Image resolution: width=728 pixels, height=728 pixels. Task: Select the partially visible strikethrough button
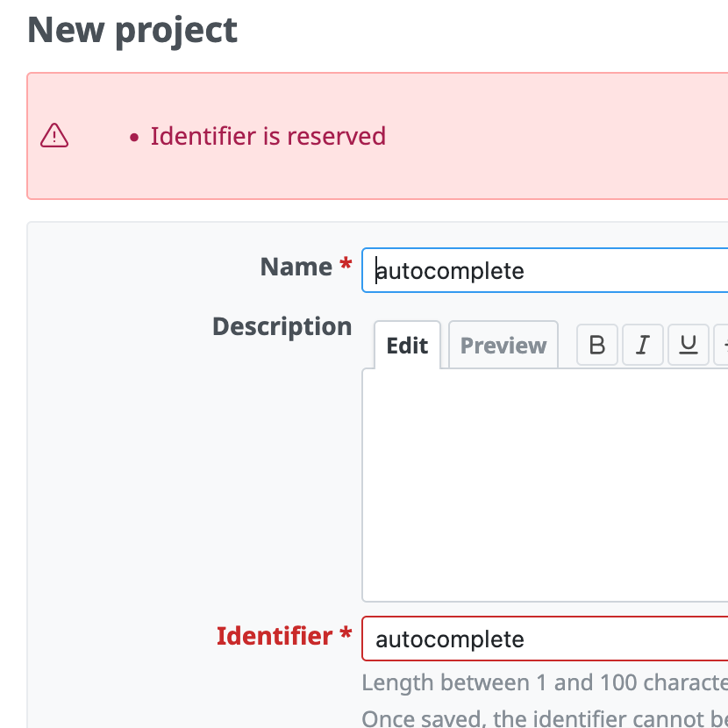[722, 345]
